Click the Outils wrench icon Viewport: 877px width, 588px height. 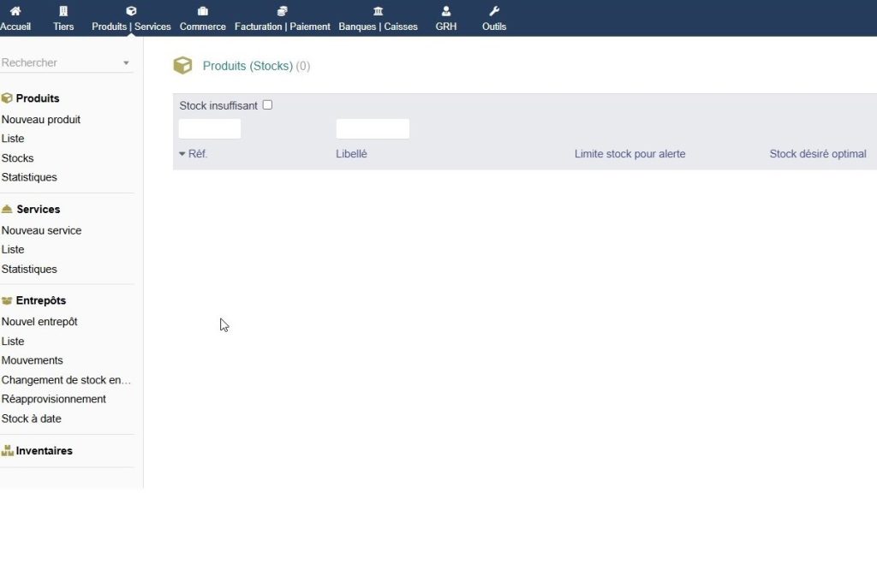coord(494,11)
